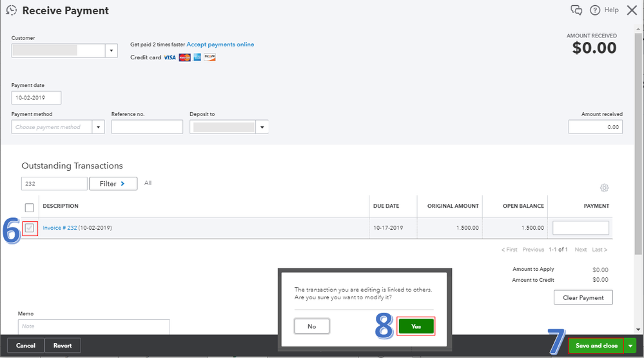Click the Discover card icon
The height and width of the screenshot is (358, 644).
click(x=210, y=57)
